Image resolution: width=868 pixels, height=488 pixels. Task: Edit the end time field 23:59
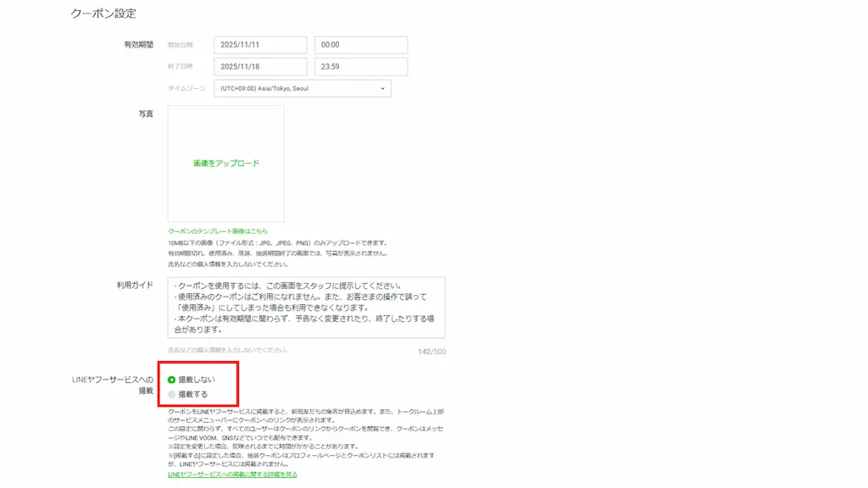360,66
